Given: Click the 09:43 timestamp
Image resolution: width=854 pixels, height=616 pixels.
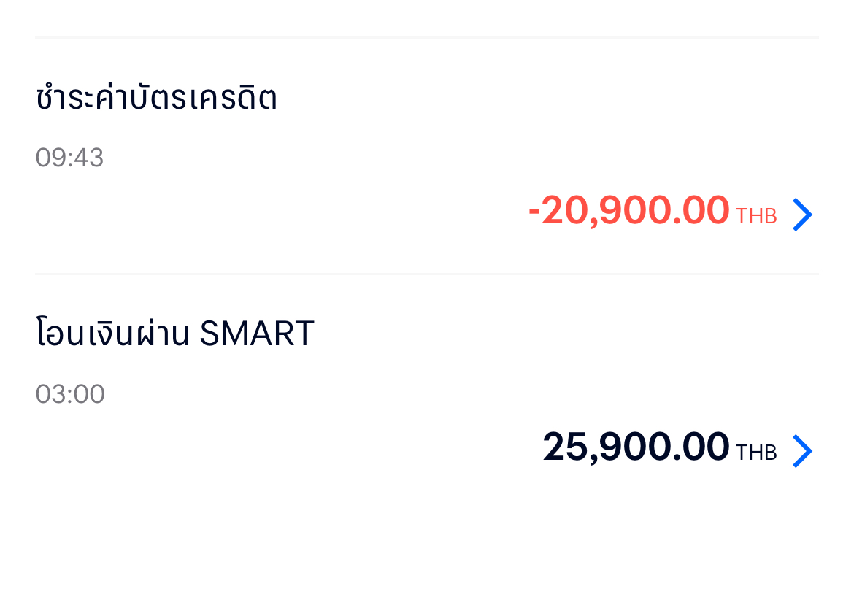Looking at the screenshot, I should pos(69,158).
